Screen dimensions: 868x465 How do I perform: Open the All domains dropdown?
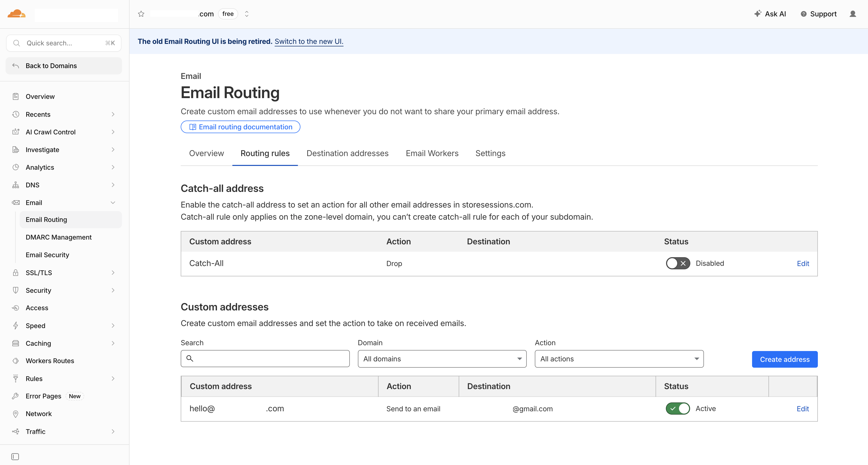[442, 359]
